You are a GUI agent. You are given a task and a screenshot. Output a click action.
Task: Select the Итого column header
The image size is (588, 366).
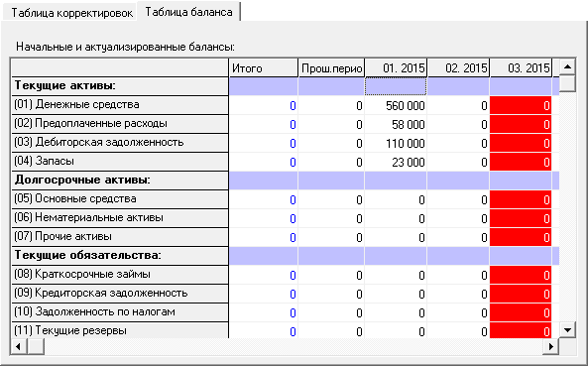click(263, 68)
